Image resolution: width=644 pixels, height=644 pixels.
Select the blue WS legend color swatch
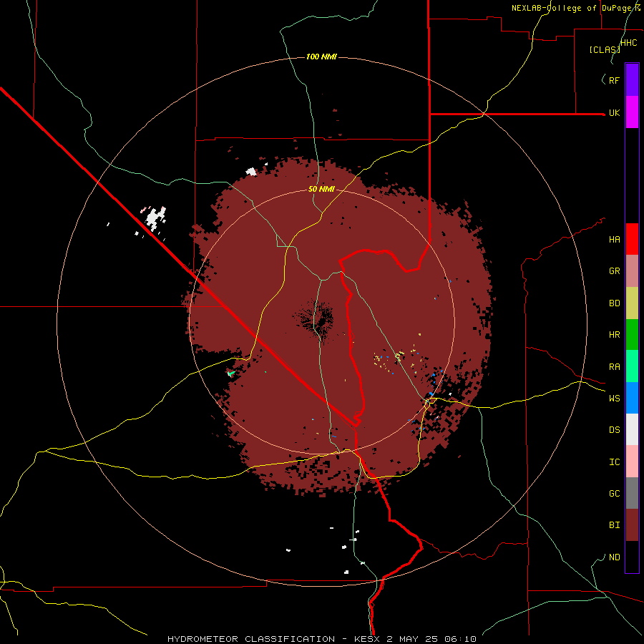click(632, 398)
